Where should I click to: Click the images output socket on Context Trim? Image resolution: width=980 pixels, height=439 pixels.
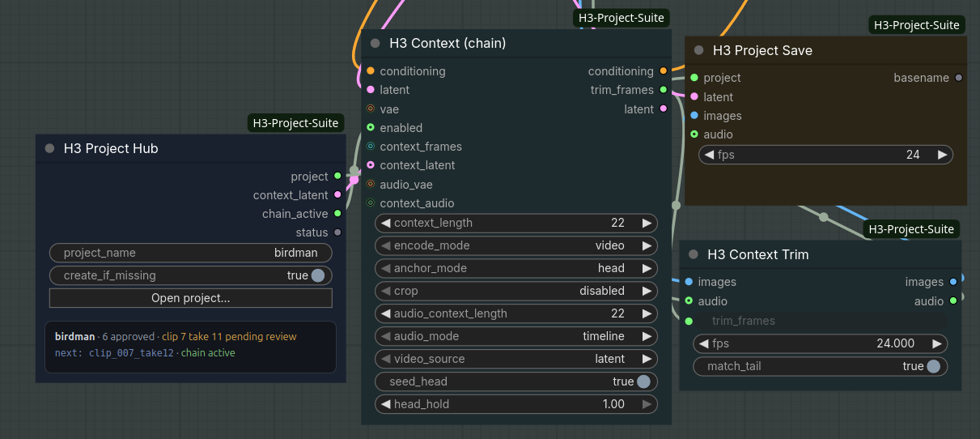(952, 282)
